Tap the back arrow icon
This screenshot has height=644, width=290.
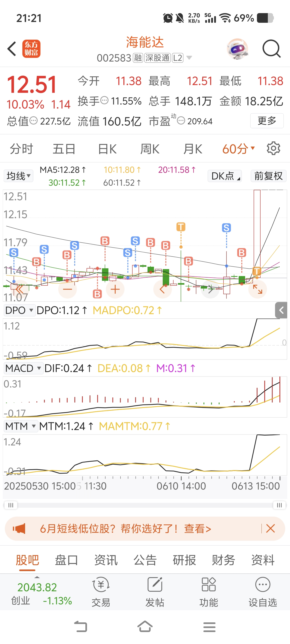(12, 49)
